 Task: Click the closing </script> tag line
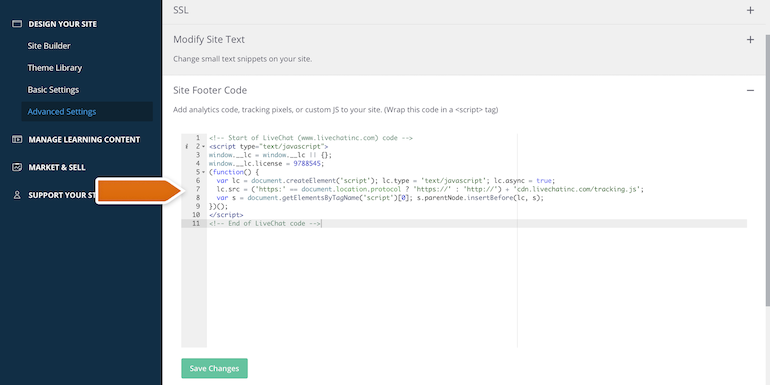pos(226,215)
